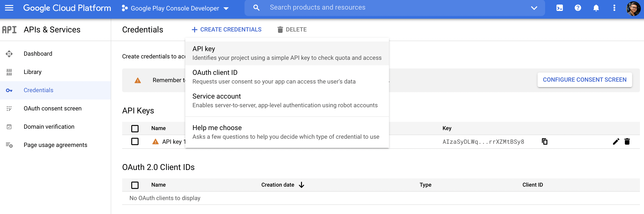Choose Service account option
The width and height of the screenshot is (644, 214).
click(x=287, y=101)
